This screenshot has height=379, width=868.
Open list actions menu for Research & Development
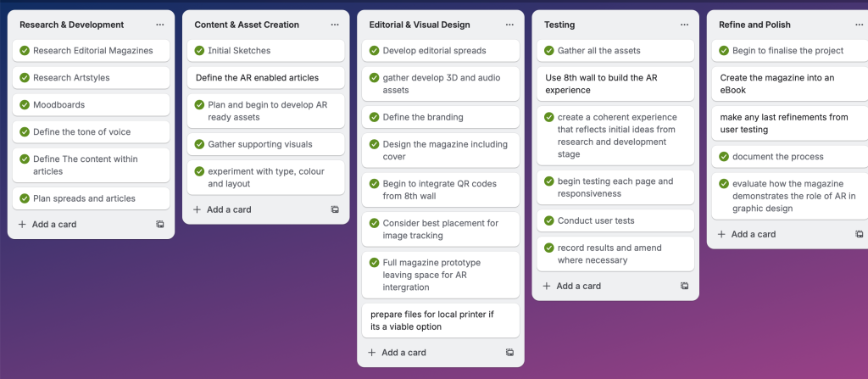pyautogui.click(x=160, y=25)
